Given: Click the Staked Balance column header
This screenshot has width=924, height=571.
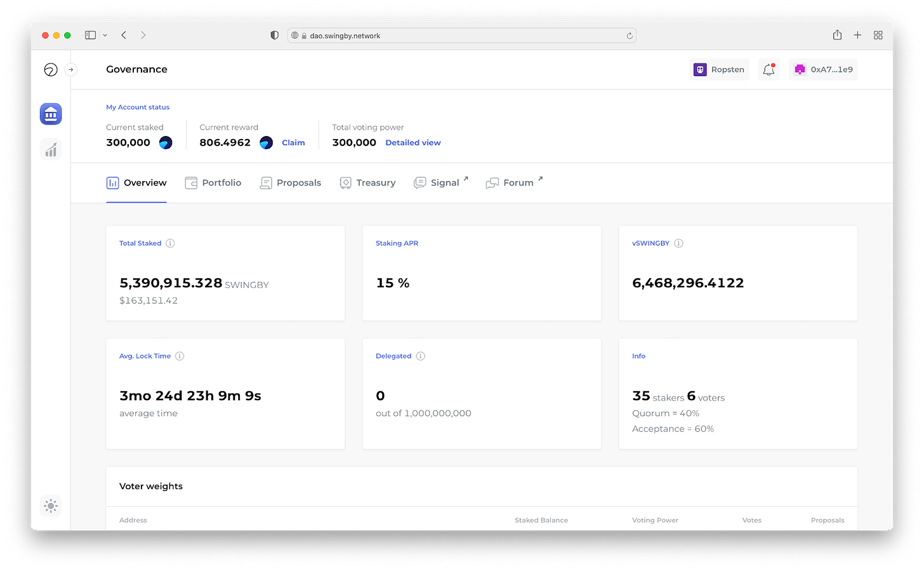Looking at the screenshot, I should (x=541, y=520).
